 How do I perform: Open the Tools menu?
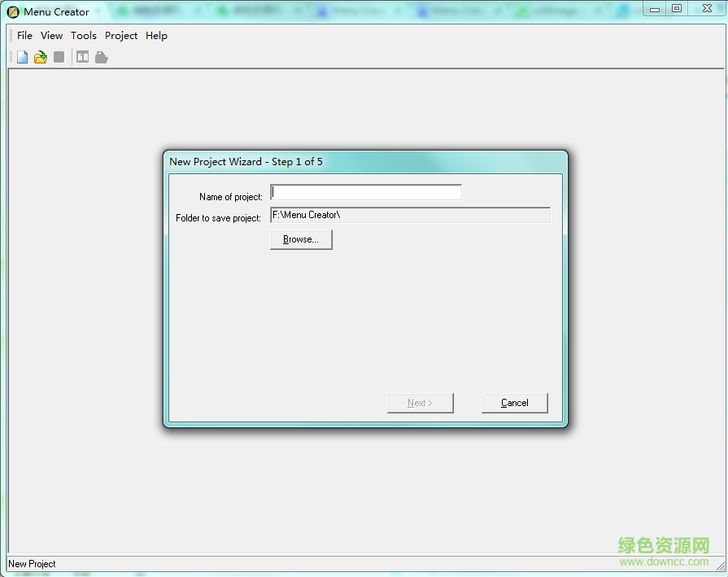coord(83,36)
